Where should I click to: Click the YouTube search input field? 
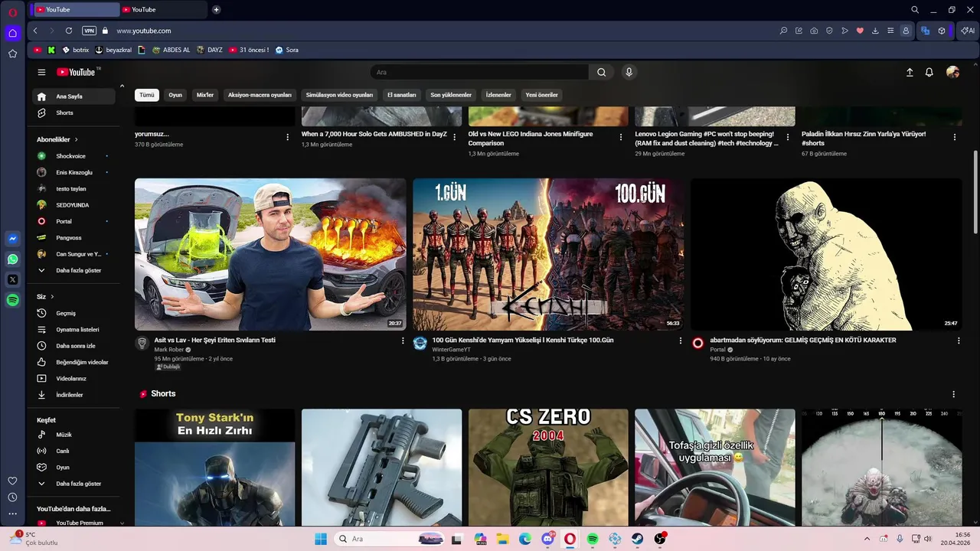(479, 72)
